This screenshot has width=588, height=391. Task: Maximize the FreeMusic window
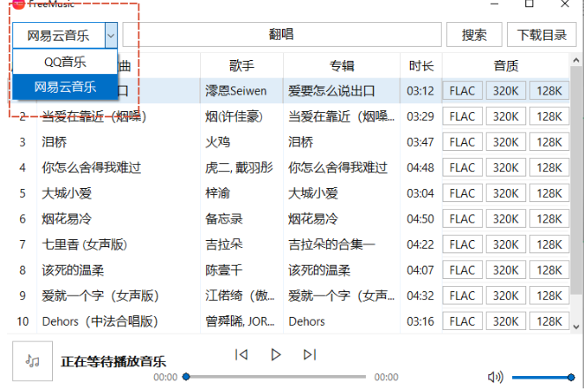coord(530,4)
